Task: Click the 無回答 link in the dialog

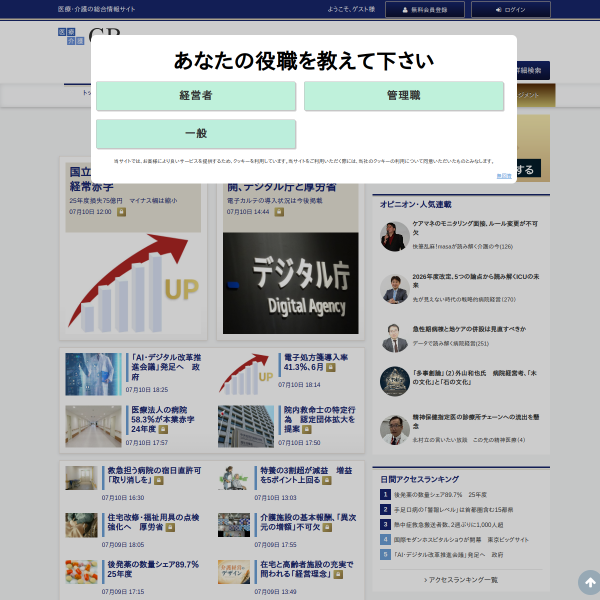Action: click(x=504, y=176)
